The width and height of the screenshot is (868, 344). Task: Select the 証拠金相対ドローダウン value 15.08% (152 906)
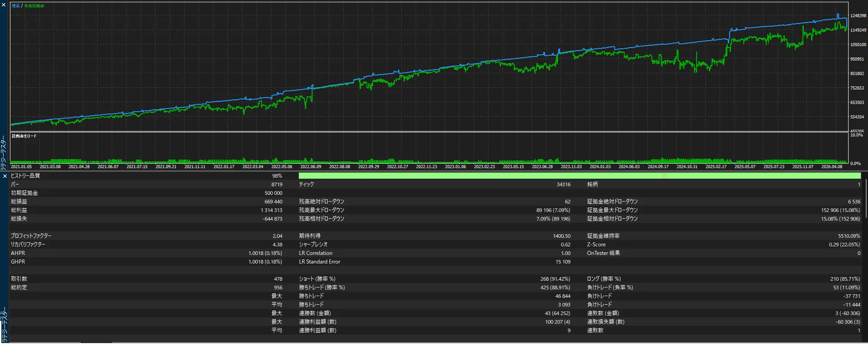(841, 219)
